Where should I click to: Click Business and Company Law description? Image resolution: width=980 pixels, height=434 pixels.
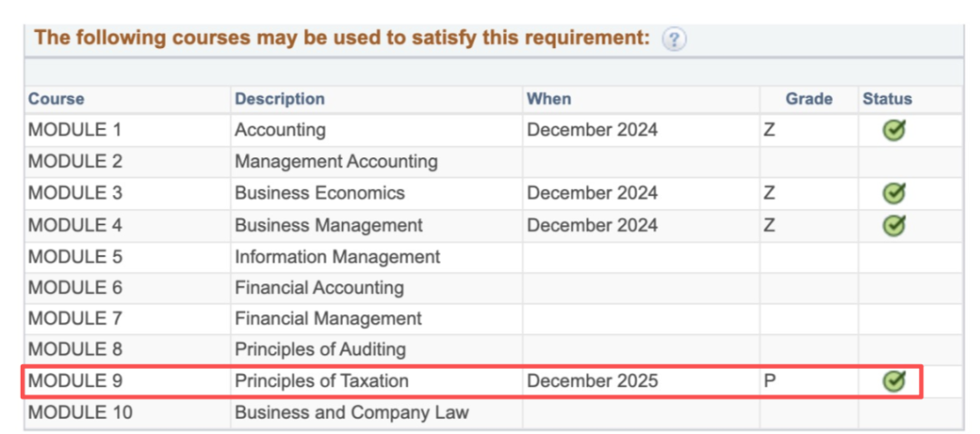(351, 413)
